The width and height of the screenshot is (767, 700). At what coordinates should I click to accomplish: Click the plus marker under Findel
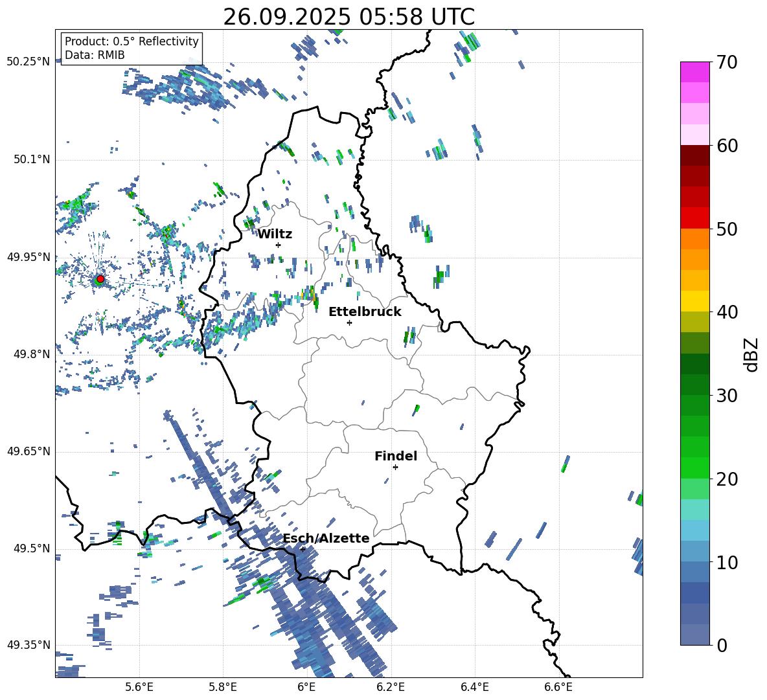click(x=395, y=468)
